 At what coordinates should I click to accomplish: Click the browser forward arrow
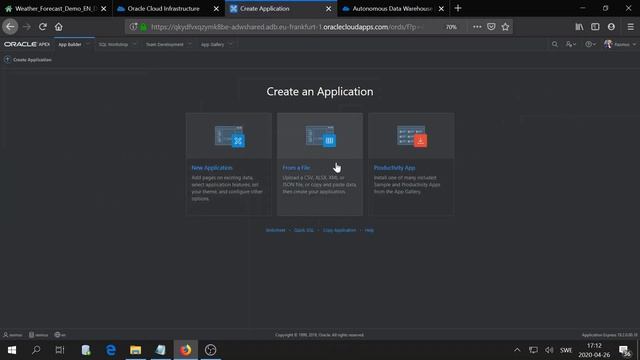point(27,27)
